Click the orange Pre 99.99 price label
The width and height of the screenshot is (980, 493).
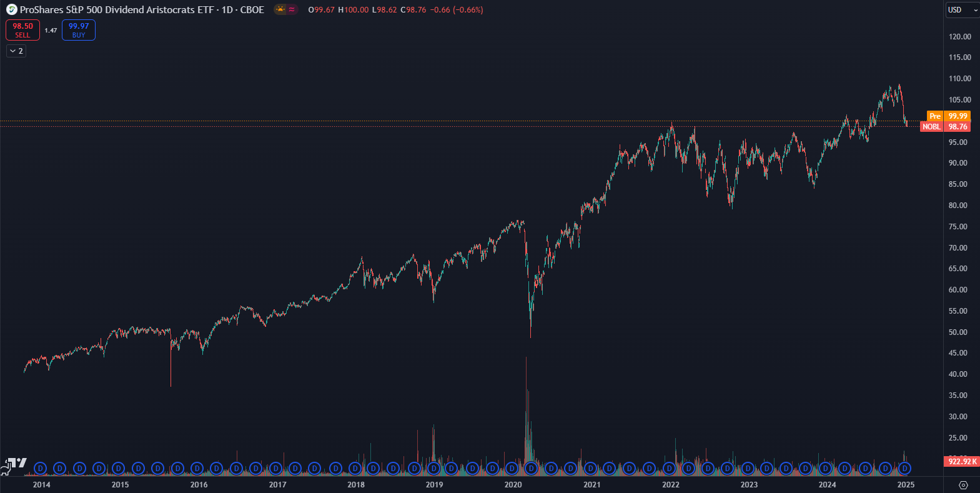[948, 116]
